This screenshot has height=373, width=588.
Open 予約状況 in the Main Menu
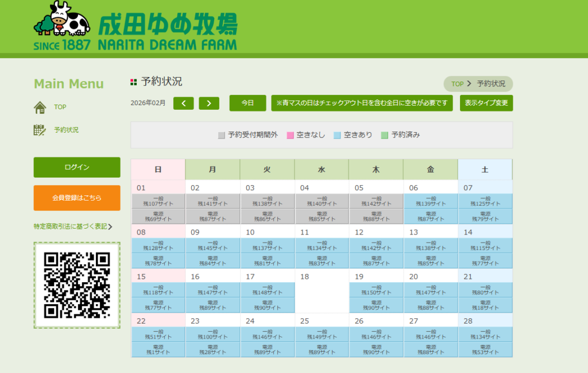point(66,130)
